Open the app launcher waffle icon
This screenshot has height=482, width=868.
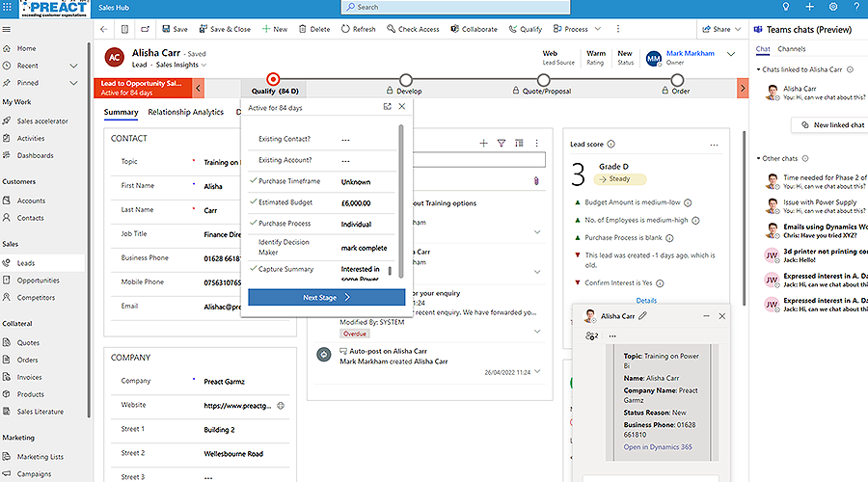pos(7,7)
